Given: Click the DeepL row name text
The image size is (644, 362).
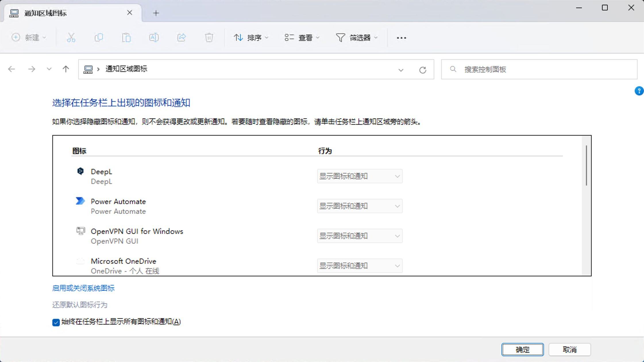Looking at the screenshot, I should tap(101, 172).
